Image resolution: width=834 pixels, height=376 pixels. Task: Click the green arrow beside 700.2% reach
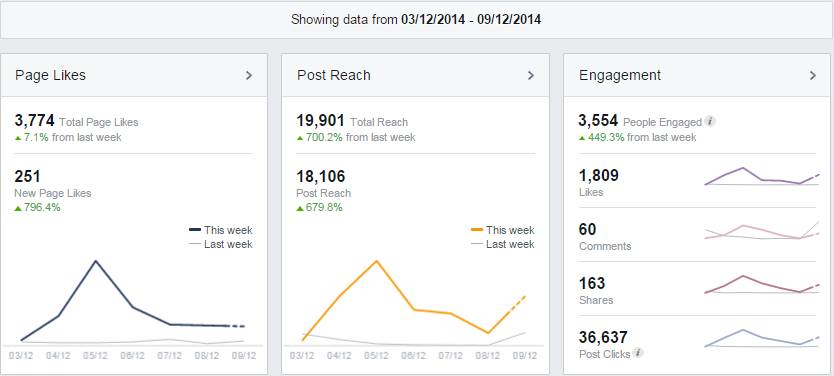[300, 138]
